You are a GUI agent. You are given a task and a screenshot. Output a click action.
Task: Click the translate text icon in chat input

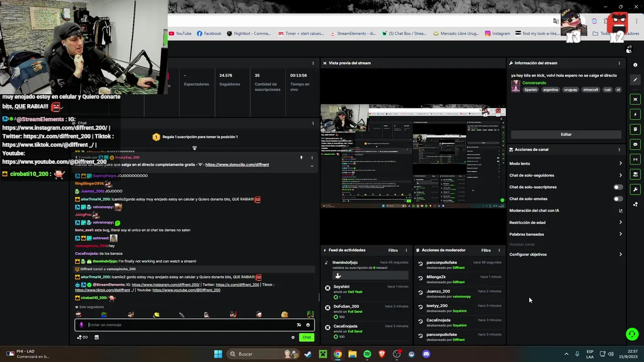(x=299, y=325)
